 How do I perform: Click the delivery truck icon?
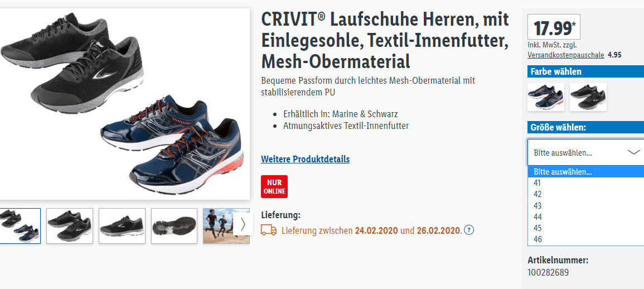[x=269, y=230]
